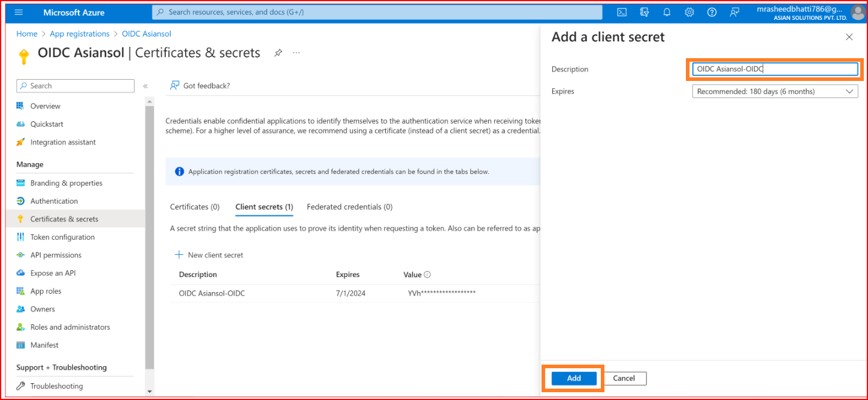Viewport: 868px width, 400px height.
Task: Collapse the sidebar with the double chevron
Action: pyautogui.click(x=145, y=86)
